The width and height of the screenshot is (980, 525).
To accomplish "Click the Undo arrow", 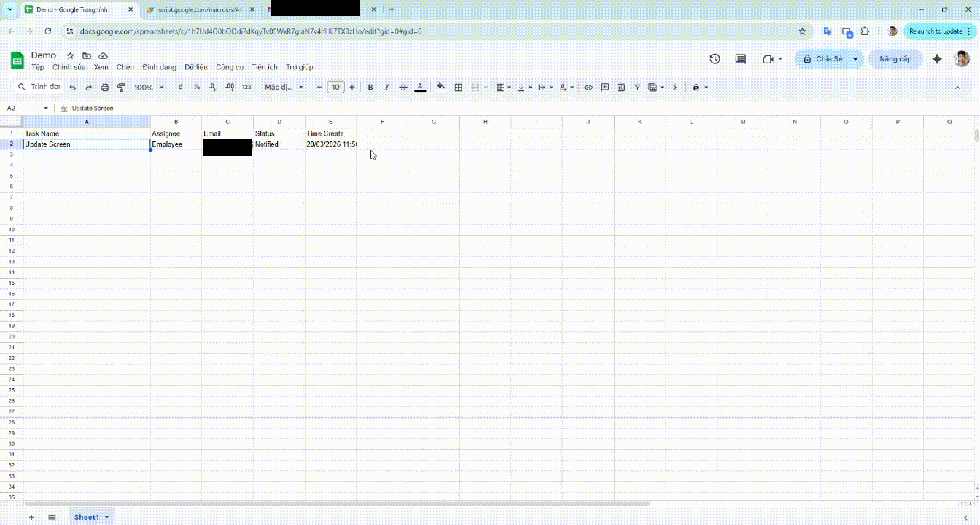I will pyautogui.click(x=71, y=87).
